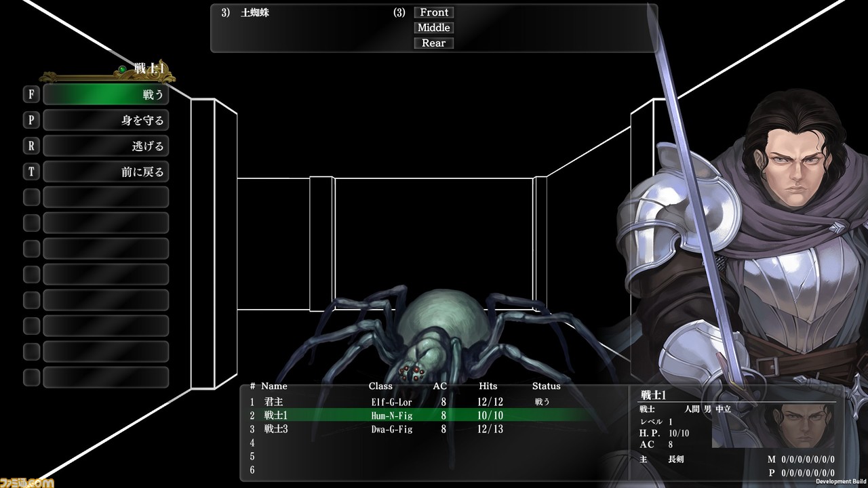Image resolution: width=868 pixels, height=488 pixels.
Task: Click the Name column header
Action: 274,386
